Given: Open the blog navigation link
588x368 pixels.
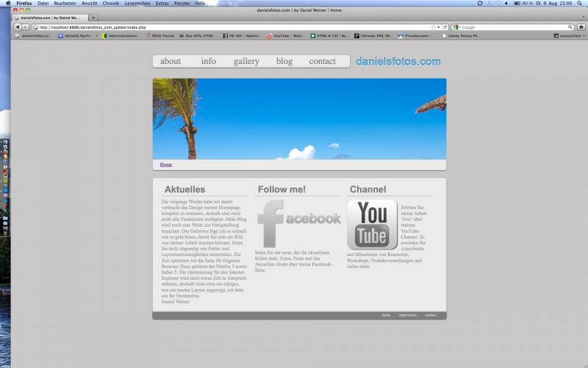Looking at the screenshot, I should (284, 61).
